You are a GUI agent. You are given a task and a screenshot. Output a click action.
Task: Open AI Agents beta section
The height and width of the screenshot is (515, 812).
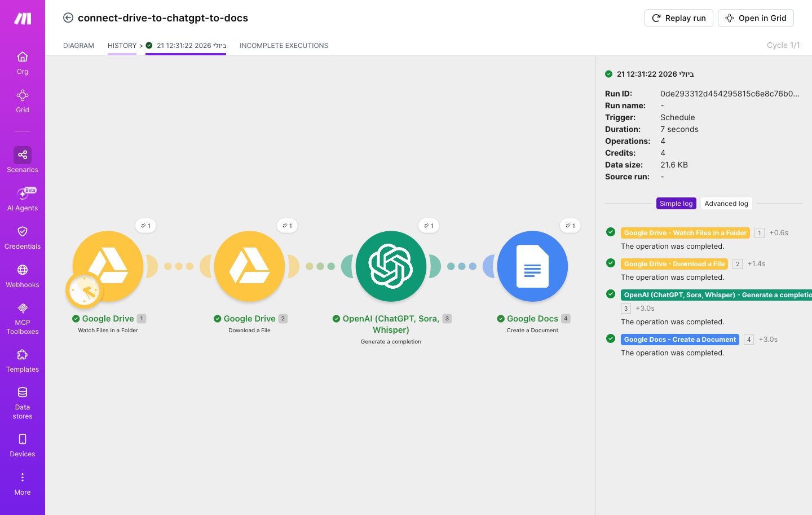[23, 200]
